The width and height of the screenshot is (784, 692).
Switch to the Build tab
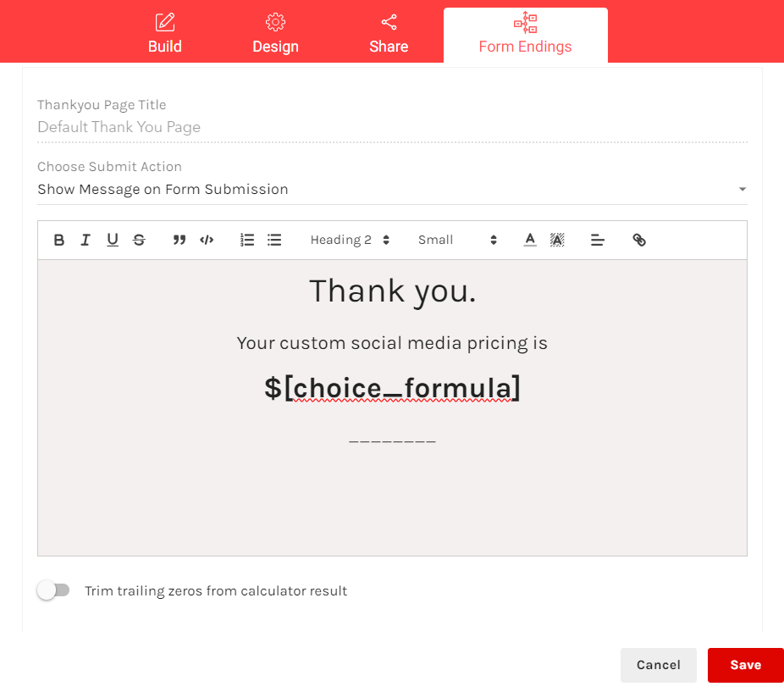(x=164, y=32)
